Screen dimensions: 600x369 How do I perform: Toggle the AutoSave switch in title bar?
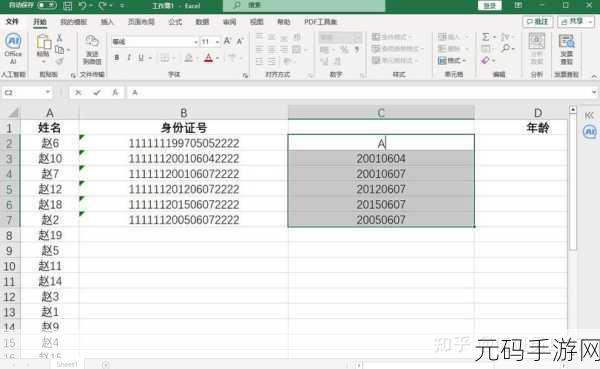[x=46, y=5]
